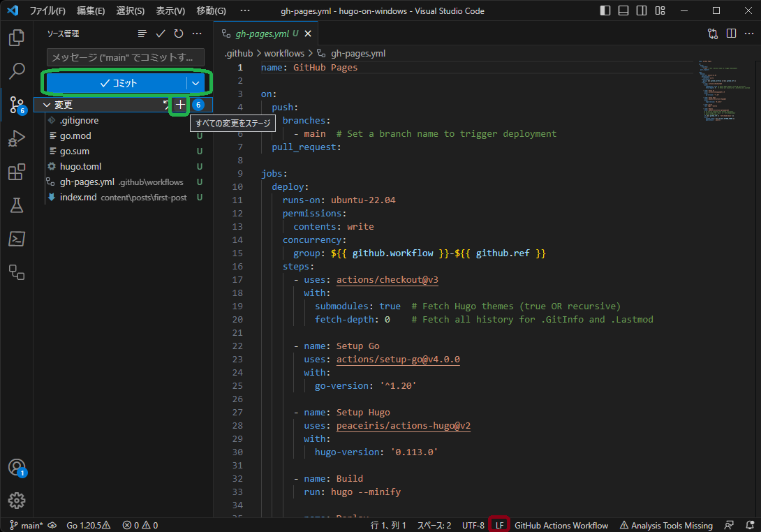Click the blue コミット button
Image resolution: width=761 pixels, height=532 pixels.
click(117, 83)
